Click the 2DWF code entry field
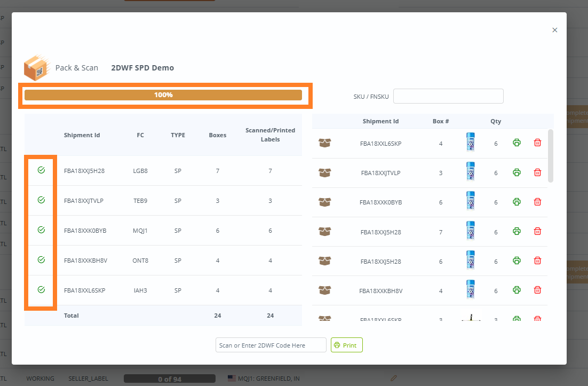The width and height of the screenshot is (588, 386). point(271,344)
